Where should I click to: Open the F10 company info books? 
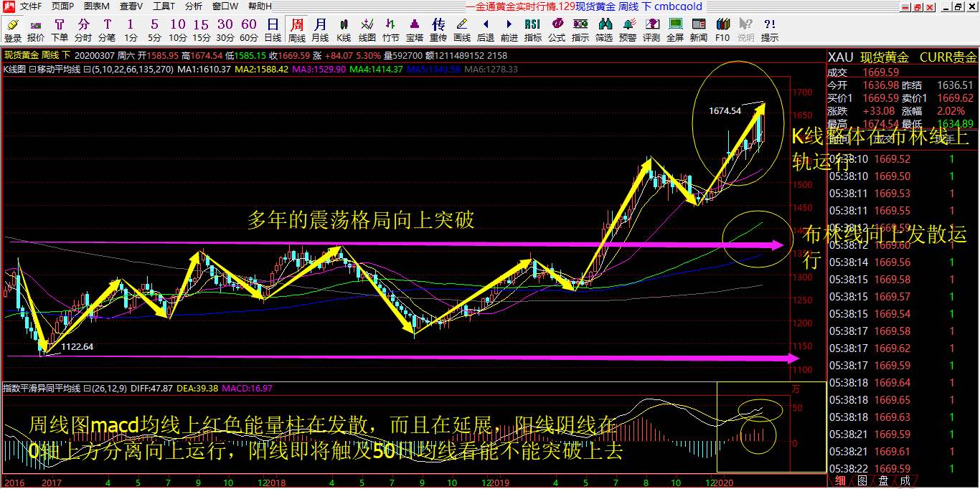coord(722,30)
